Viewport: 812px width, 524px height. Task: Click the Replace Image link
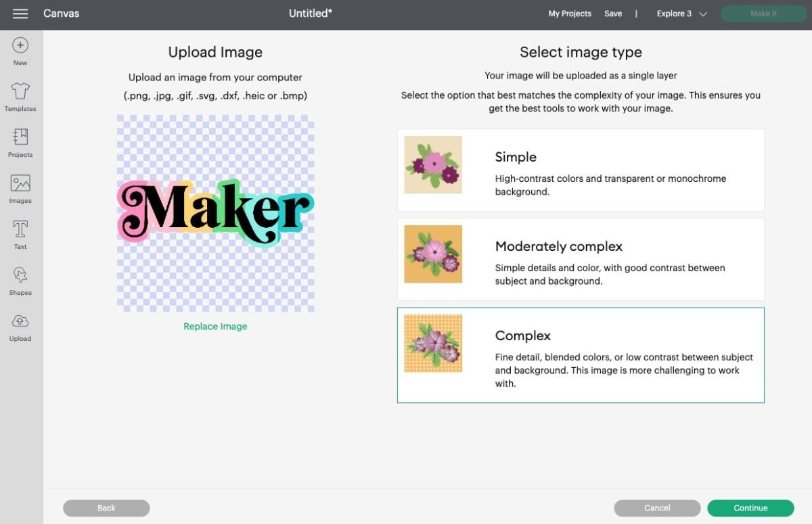point(215,326)
